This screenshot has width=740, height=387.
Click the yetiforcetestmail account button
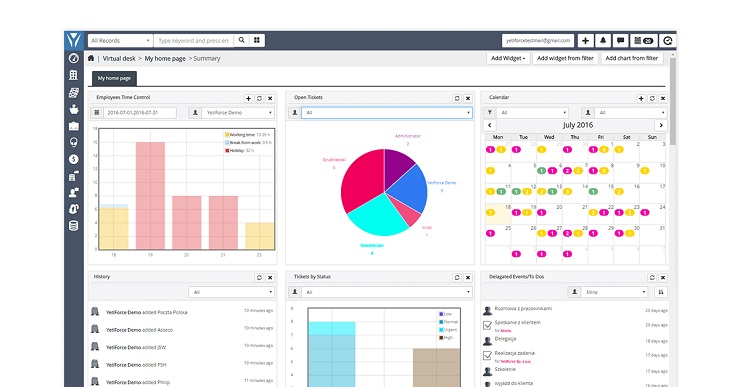538,41
